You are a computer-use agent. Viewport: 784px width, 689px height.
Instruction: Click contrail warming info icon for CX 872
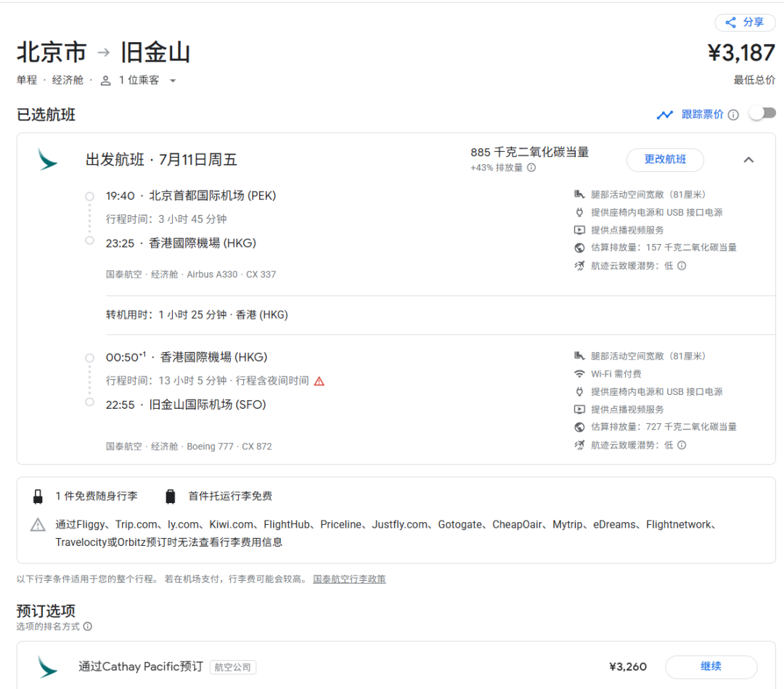682,445
